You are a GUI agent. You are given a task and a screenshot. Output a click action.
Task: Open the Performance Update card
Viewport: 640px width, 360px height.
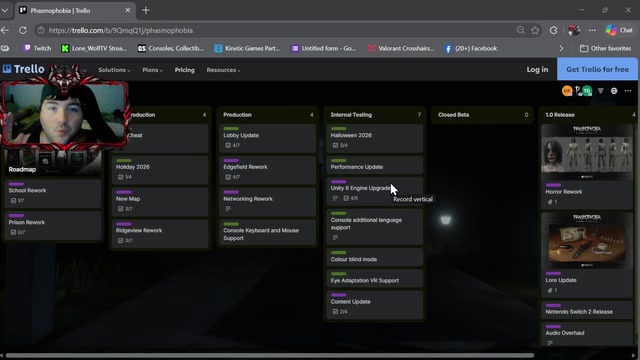pos(375,165)
